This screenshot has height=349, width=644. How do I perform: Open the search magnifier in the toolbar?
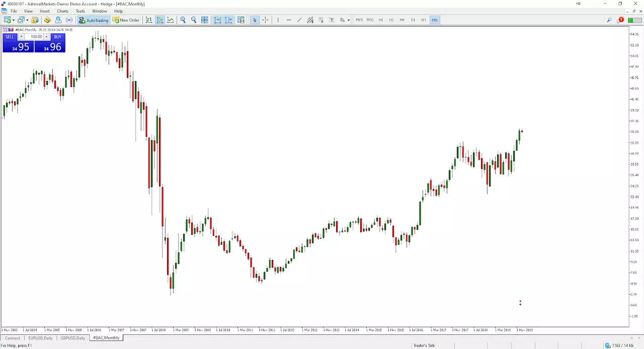(609, 20)
